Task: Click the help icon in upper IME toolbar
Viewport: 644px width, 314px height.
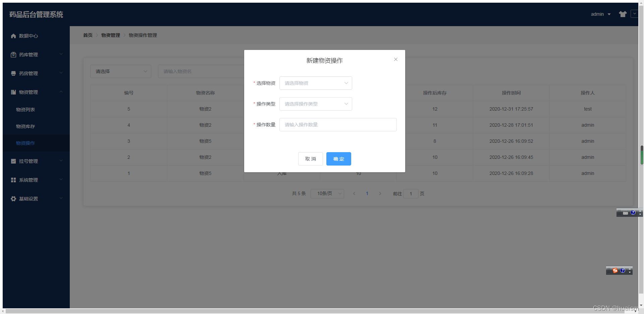Action: 633,212
